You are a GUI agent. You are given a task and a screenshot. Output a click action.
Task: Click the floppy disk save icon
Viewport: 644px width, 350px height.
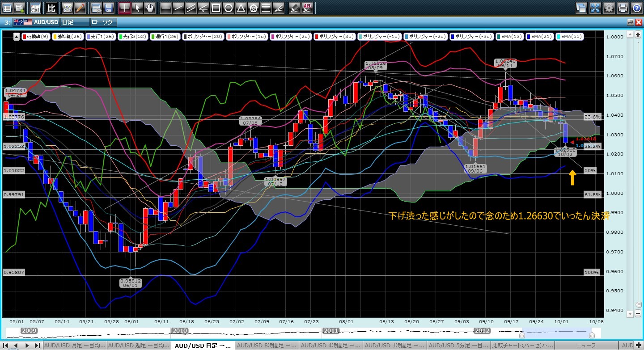click(108, 8)
